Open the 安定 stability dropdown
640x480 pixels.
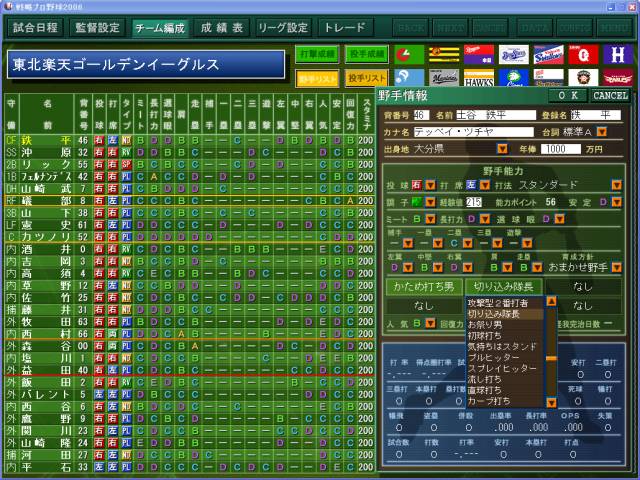pos(616,202)
